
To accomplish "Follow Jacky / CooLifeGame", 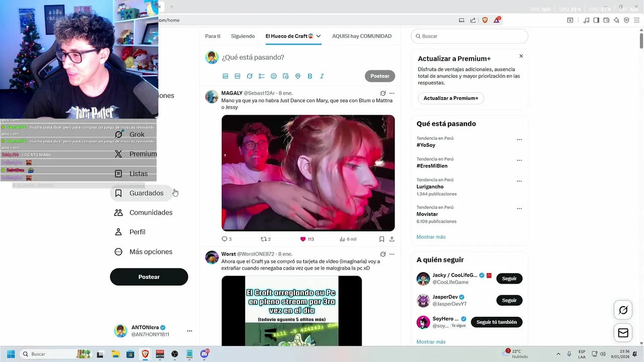I will [x=509, y=279].
